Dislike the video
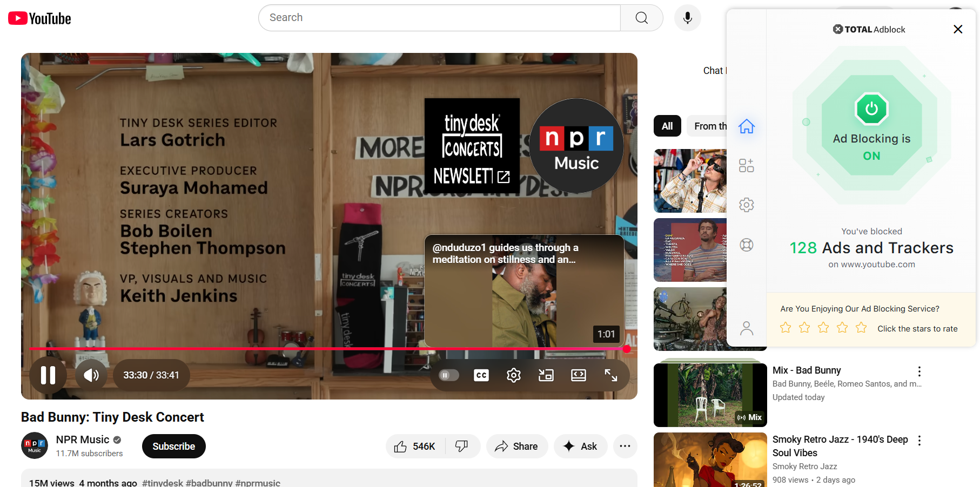The height and width of the screenshot is (487, 980). (x=462, y=447)
